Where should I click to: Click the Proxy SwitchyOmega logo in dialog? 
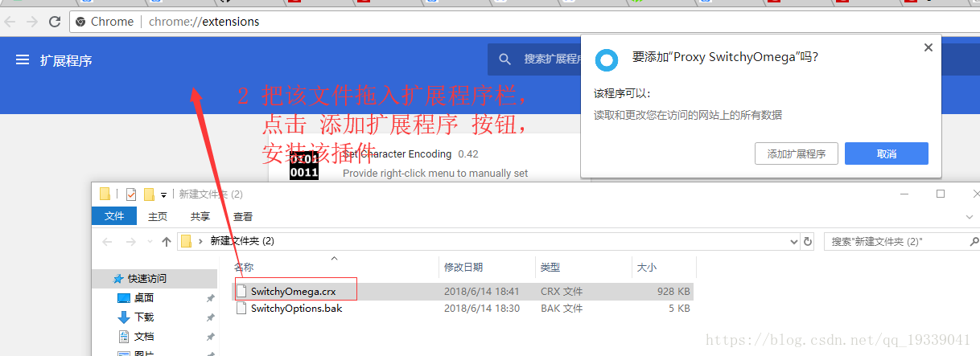[x=606, y=59]
